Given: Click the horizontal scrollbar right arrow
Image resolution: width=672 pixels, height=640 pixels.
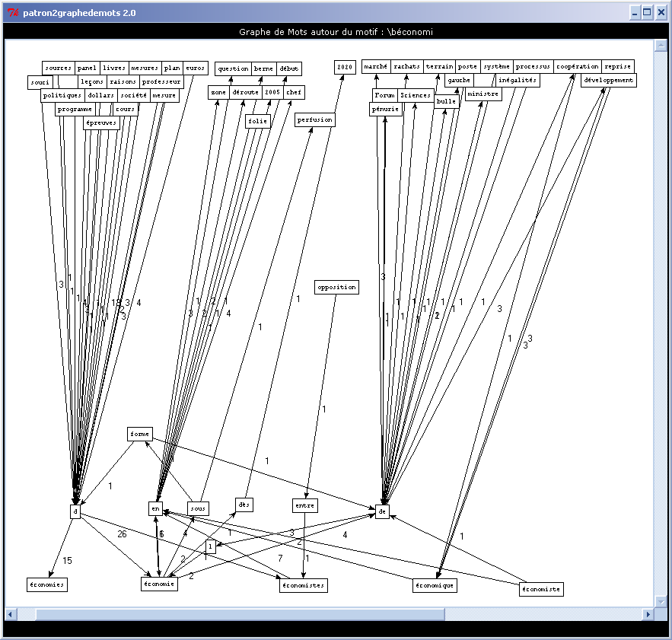Looking at the screenshot, I should [648, 614].
